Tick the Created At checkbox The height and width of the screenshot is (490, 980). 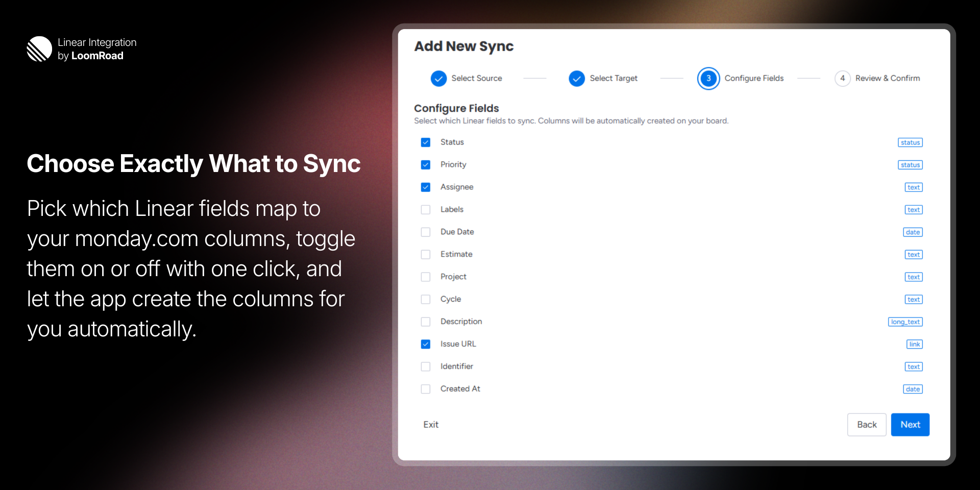(426, 389)
